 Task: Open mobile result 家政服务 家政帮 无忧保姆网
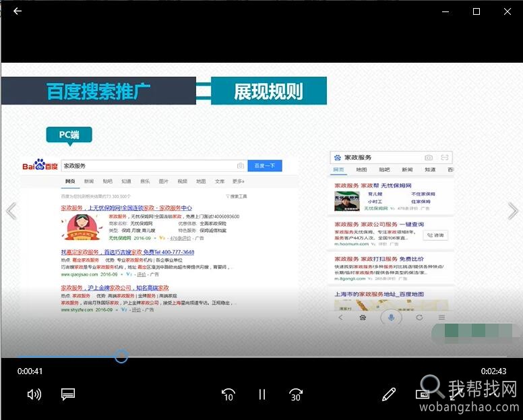(373, 185)
